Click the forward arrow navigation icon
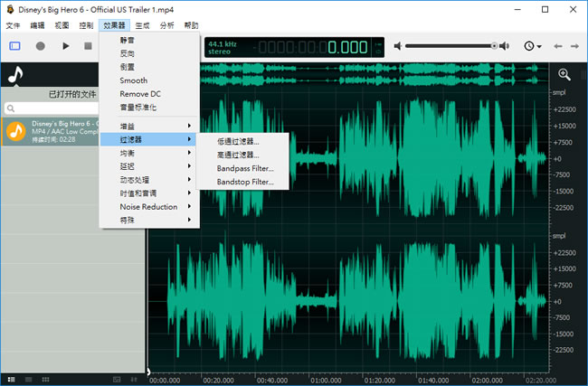 [575, 45]
